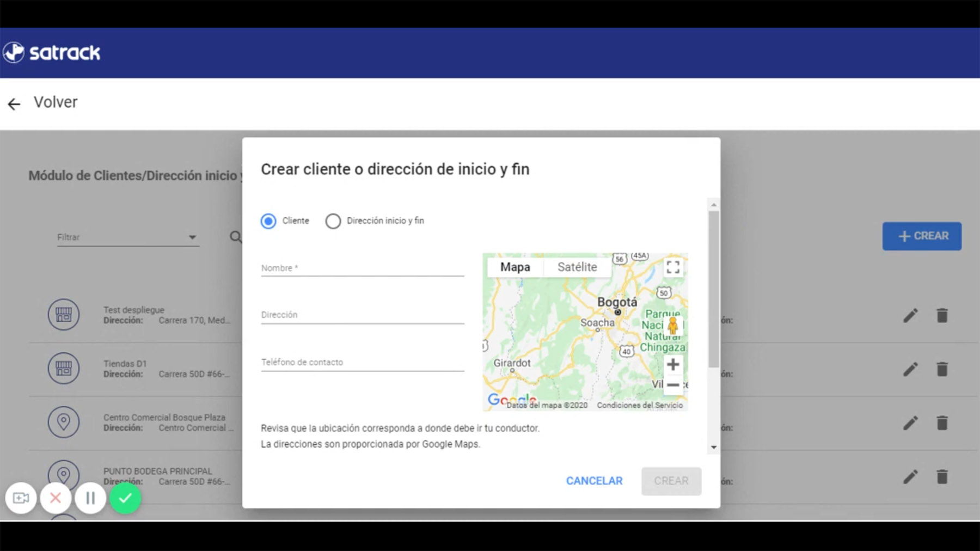
Task: Go back with the Volver arrow
Action: point(14,103)
